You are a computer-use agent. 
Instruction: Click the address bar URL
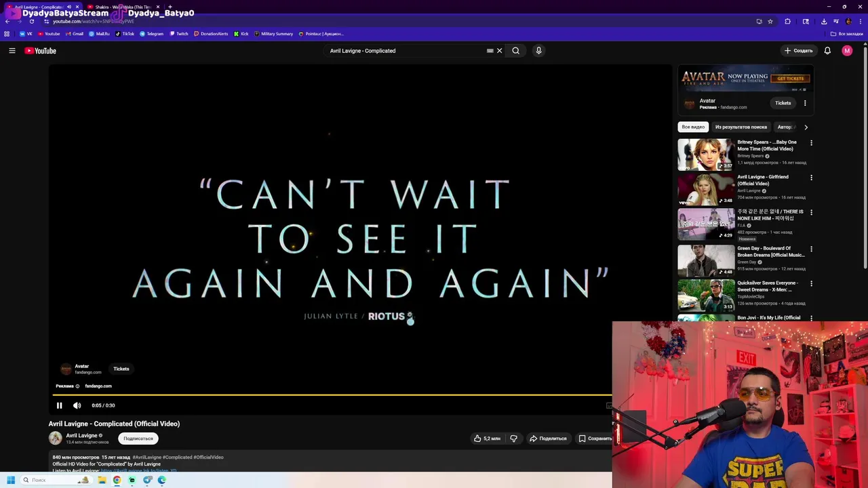pos(94,21)
